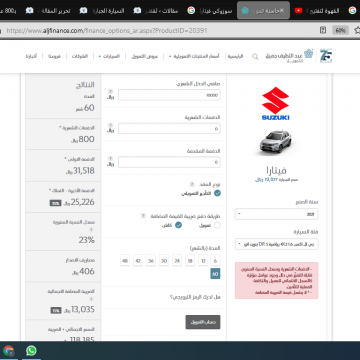Select the finance lease contract type radio
Image resolution: width=360 pixels, height=360 pixels.
tap(217, 193)
